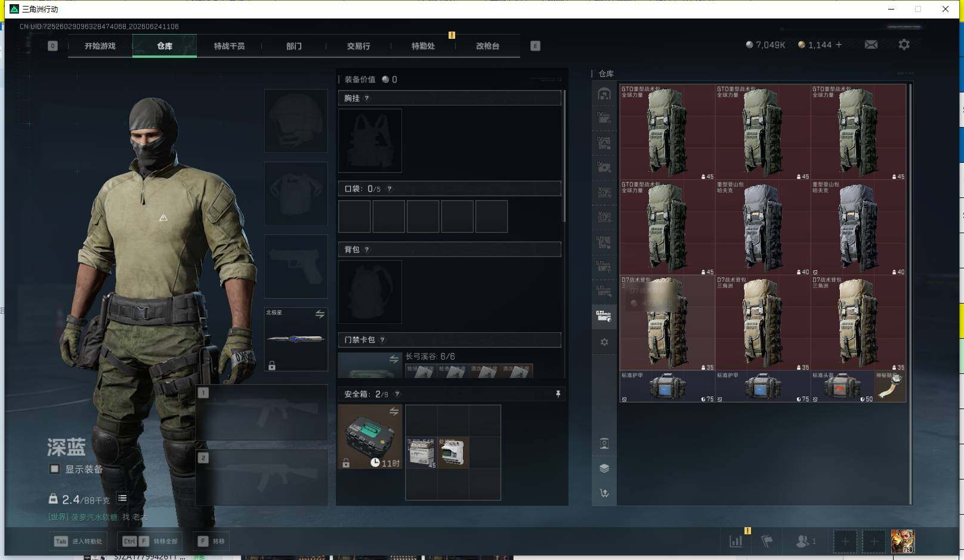Click the help icon next to 口袋

pos(390,189)
